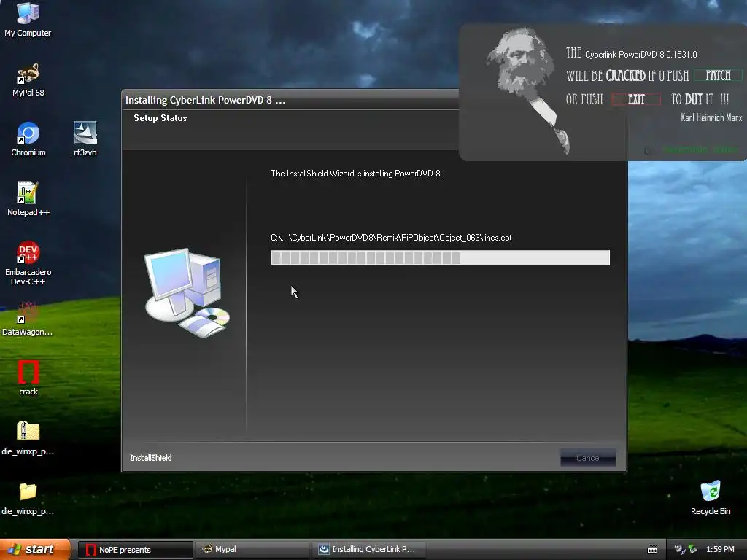Select the rf3zvh desktop icon

(x=85, y=139)
